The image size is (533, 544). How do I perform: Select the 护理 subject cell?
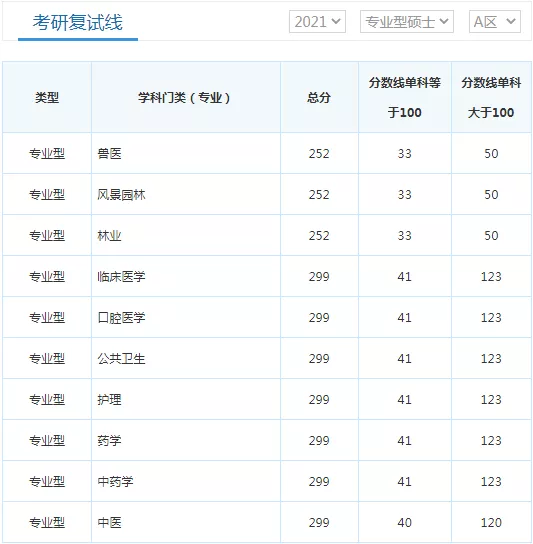[x=186, y=399]
